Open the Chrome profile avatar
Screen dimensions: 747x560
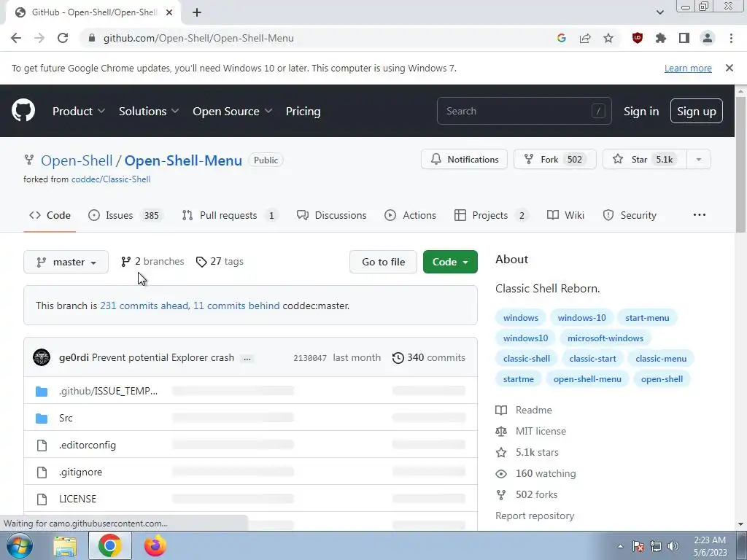coord(708,38)
